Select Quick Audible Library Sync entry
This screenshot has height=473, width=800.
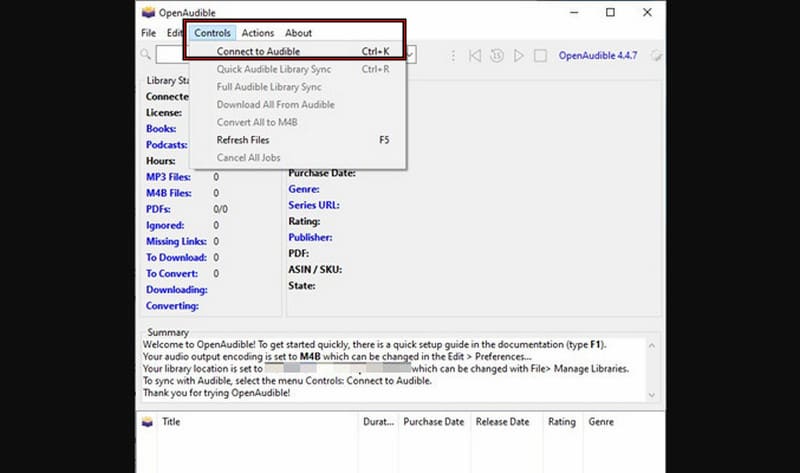click(298, 69)
